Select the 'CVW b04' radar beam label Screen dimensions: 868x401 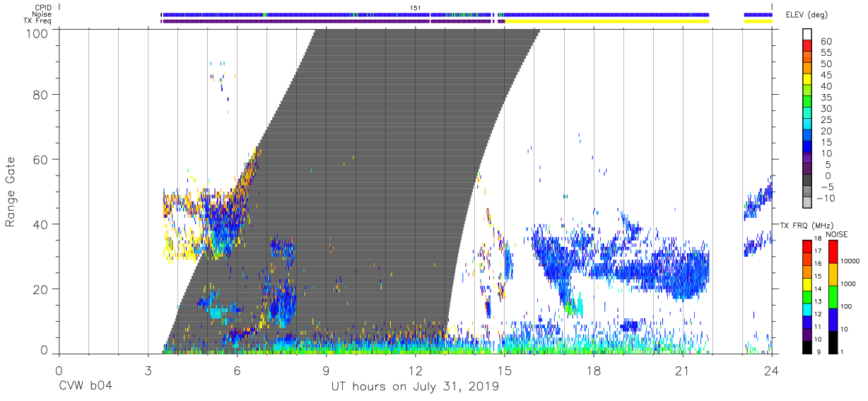86,387
